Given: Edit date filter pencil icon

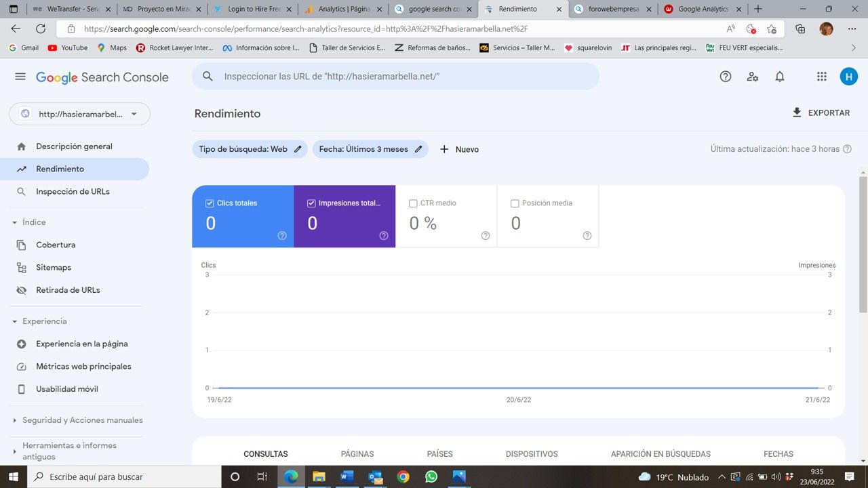Looking at the screenshot, I should pos(418,149).
